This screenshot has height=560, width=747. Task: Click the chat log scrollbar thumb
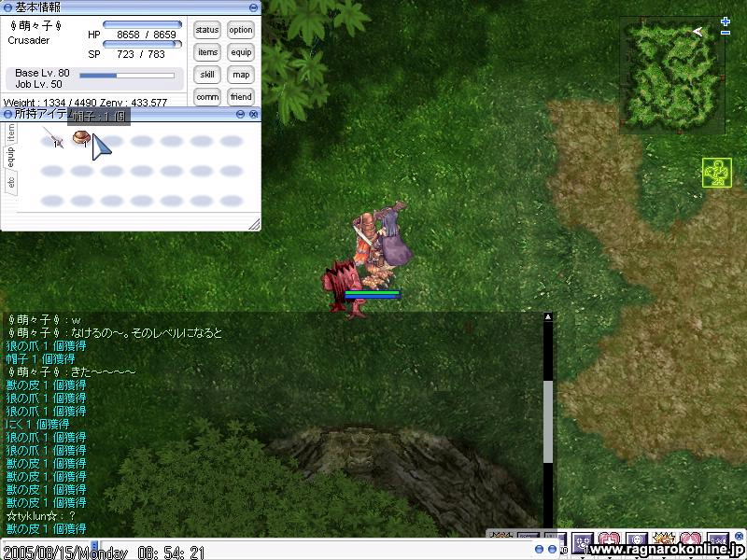[548, 422]
